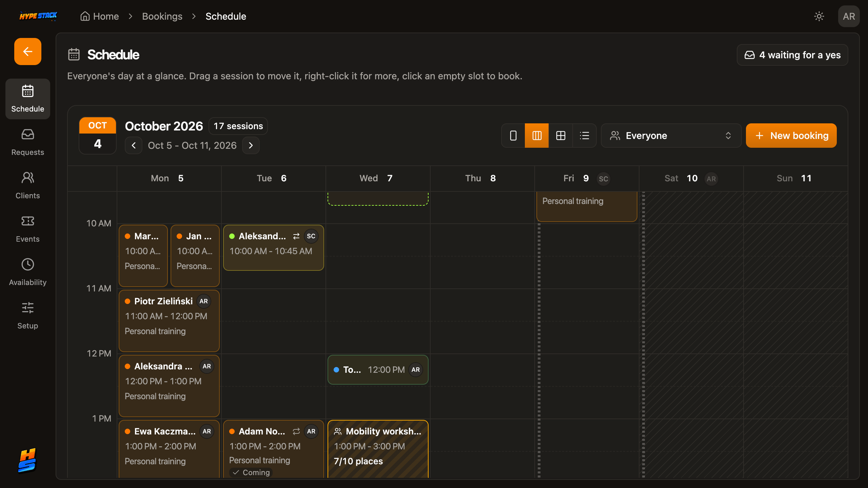Open Friday's Personal training session
868x488 pixels.
[587, 206]
